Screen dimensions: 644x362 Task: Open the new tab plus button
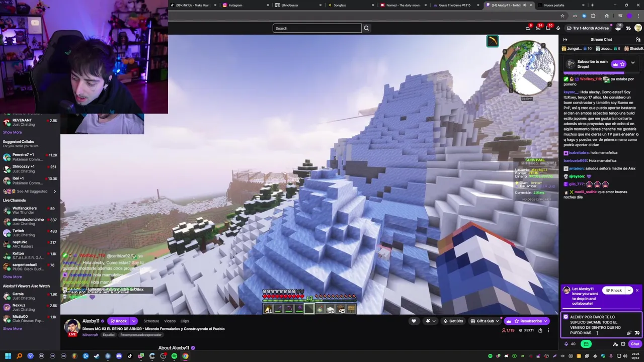[x=592, y=5]
